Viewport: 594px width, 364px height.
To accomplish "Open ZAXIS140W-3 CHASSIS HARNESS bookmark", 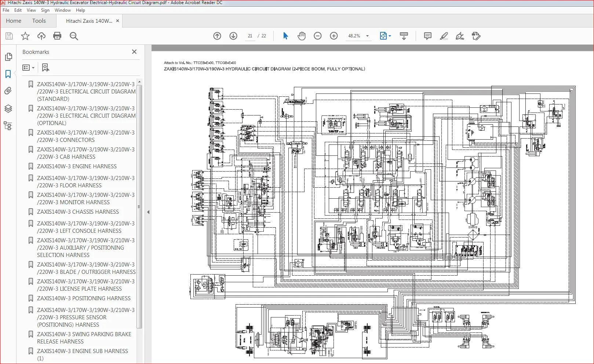I will point(78,212).
